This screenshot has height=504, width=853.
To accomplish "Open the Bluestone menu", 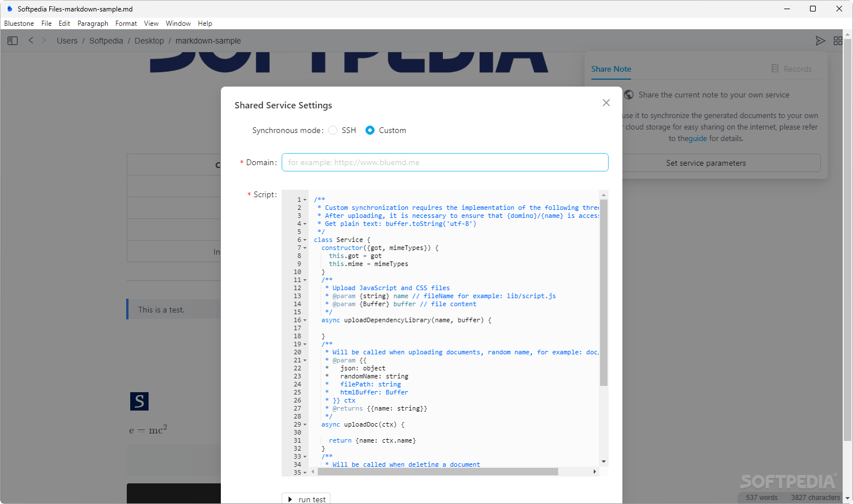I will coord(19,24).
